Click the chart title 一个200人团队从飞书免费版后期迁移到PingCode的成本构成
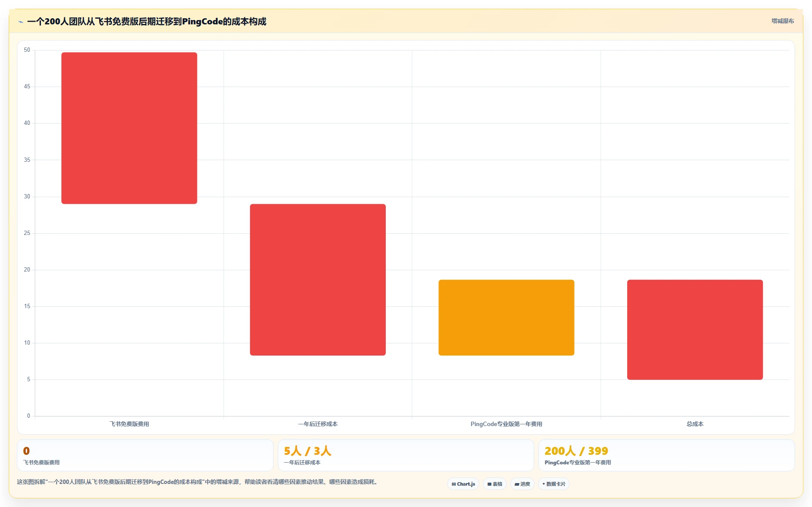The image size is (812, 507). (x=147, y=22)
